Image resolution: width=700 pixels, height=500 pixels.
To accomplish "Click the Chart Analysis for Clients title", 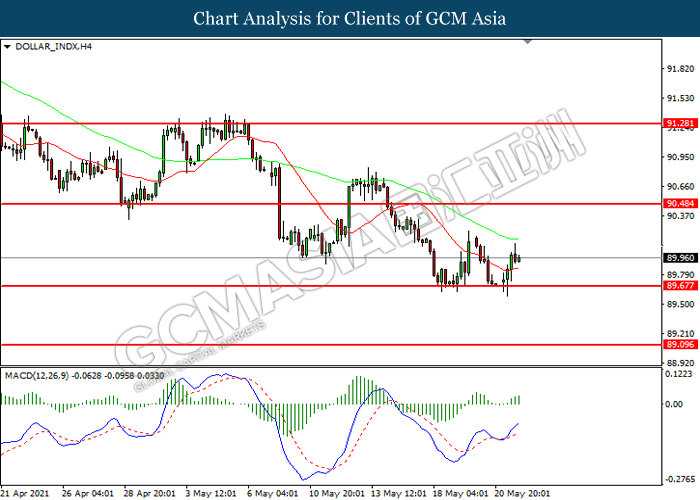I will pyautogui.click(x=350, y=19).
